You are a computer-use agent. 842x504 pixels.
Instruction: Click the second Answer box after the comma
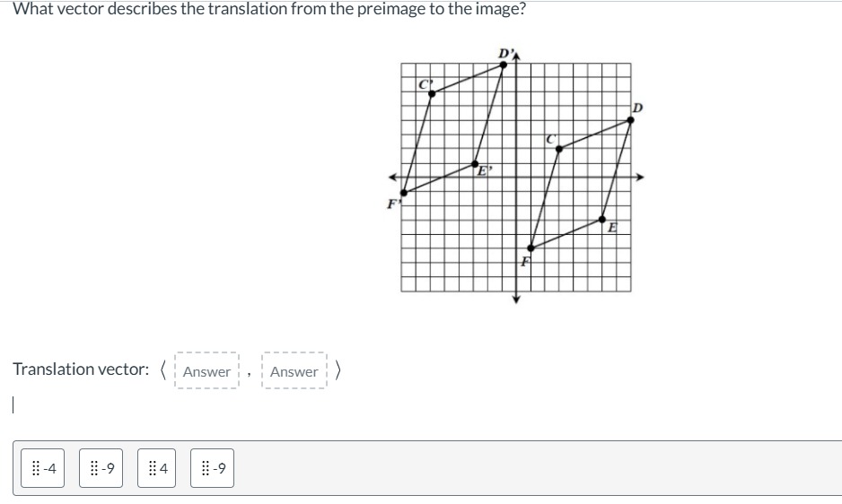pos(294,371)
